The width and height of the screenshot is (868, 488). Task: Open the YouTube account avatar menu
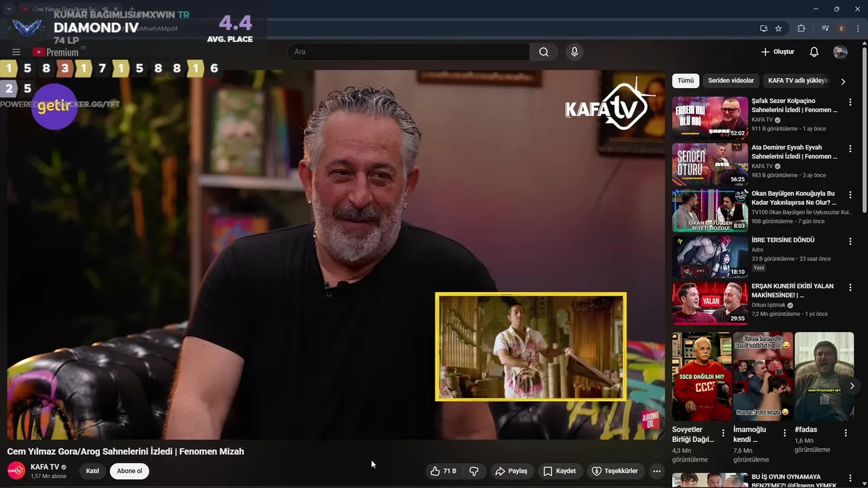point(840,52)
